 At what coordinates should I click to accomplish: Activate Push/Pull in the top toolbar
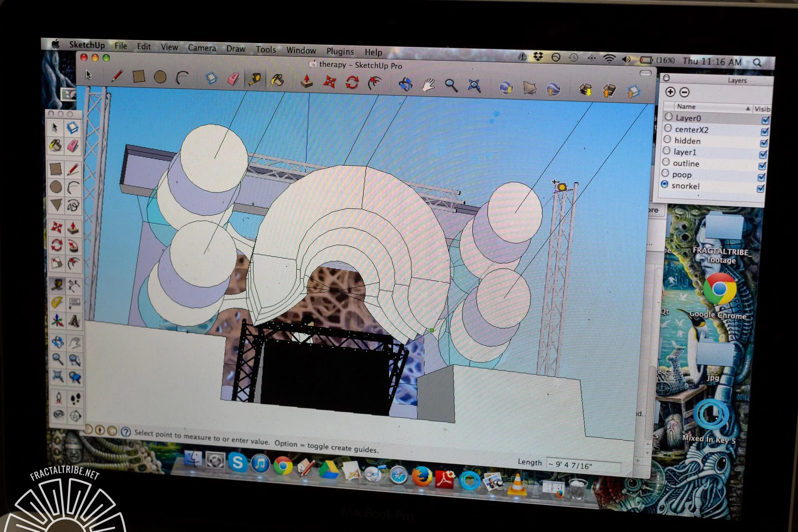[307, 81]
